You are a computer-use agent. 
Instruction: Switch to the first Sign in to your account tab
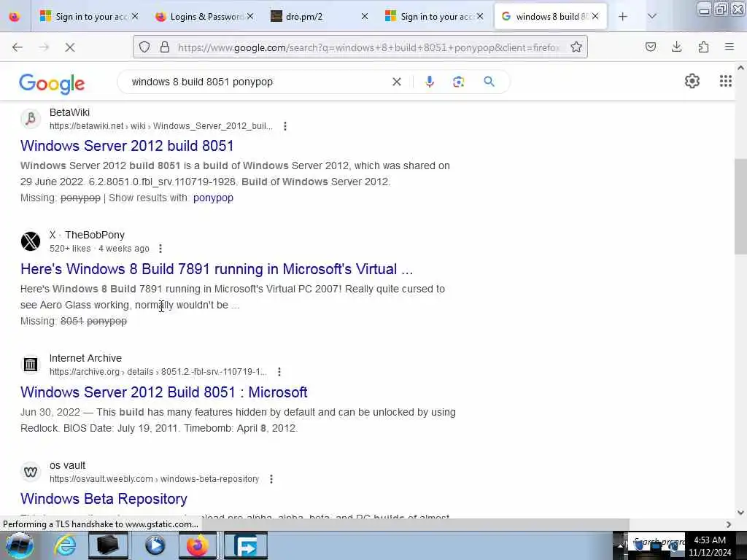88,17
